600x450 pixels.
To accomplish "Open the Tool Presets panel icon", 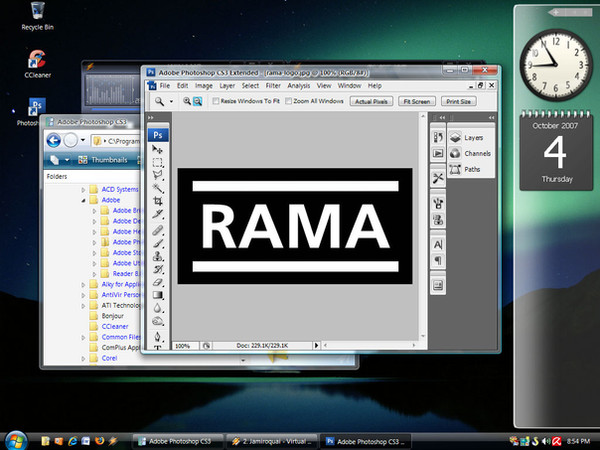I will (438, 178).
